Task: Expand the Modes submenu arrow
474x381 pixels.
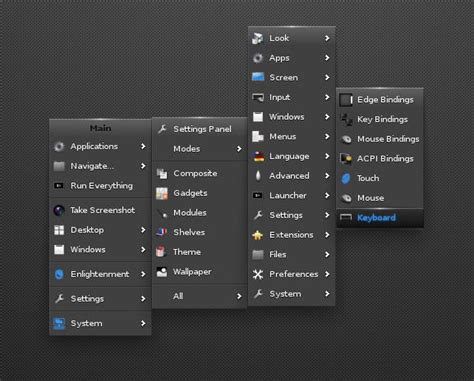Action: click(x=239, y=149)
